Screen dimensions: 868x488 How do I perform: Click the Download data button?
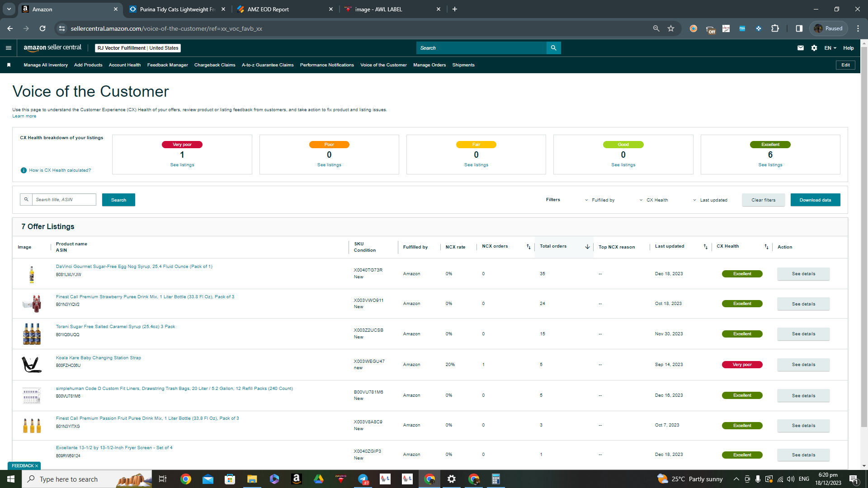(815, 200)
